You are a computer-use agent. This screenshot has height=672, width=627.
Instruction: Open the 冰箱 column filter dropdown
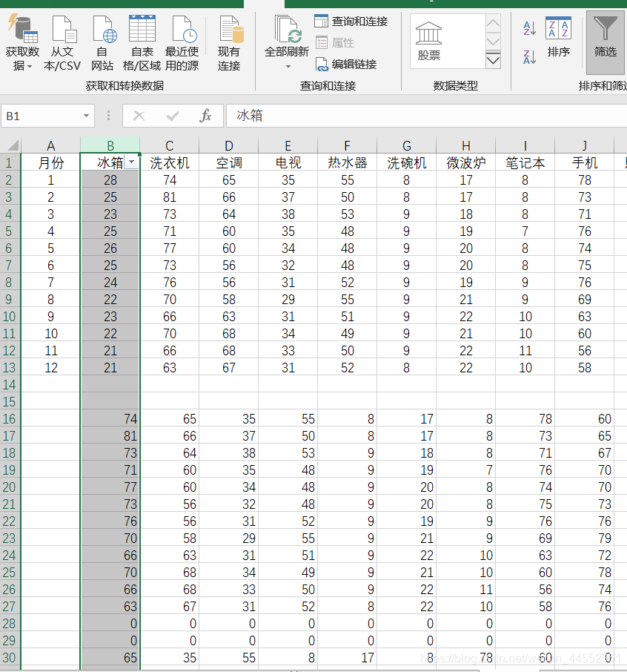(131, 162)
